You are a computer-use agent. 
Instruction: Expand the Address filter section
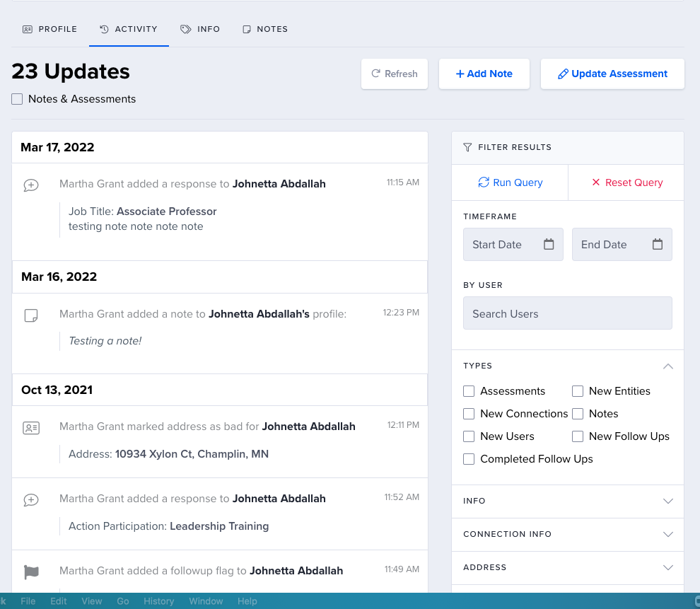tap(668, 567)
